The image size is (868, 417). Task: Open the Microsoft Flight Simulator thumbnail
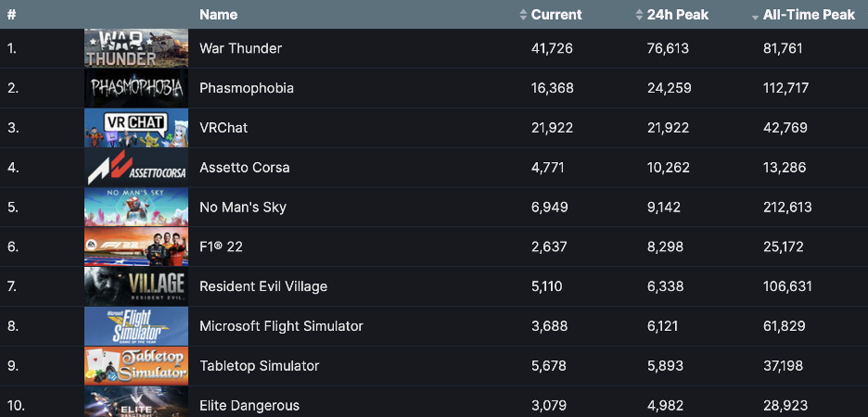(x=136, y=326)
